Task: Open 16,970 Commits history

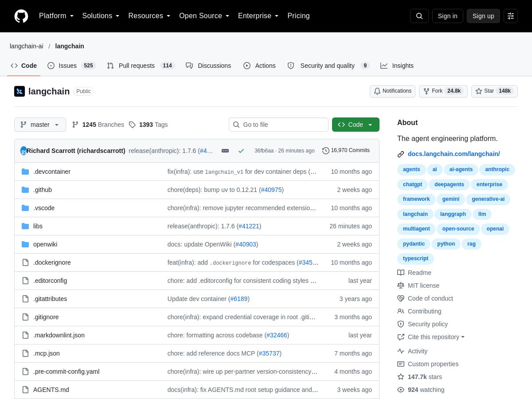Action: point(346,151)
